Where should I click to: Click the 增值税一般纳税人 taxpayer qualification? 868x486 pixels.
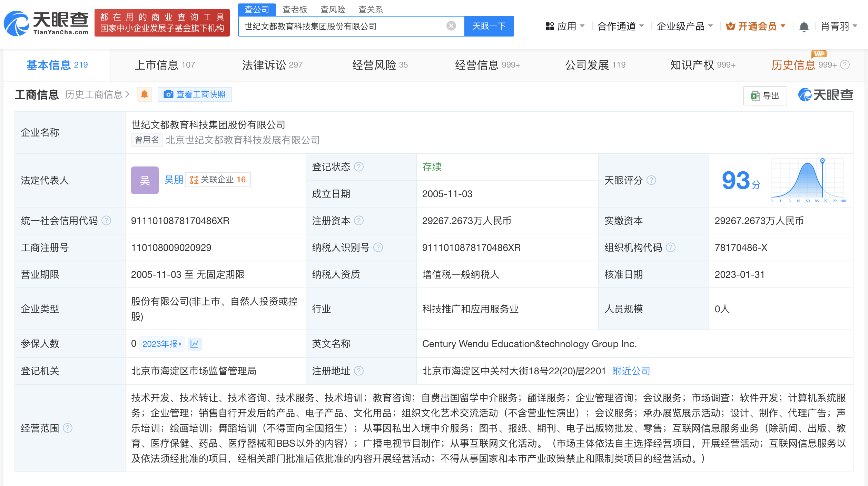click(x=461, y=274)
